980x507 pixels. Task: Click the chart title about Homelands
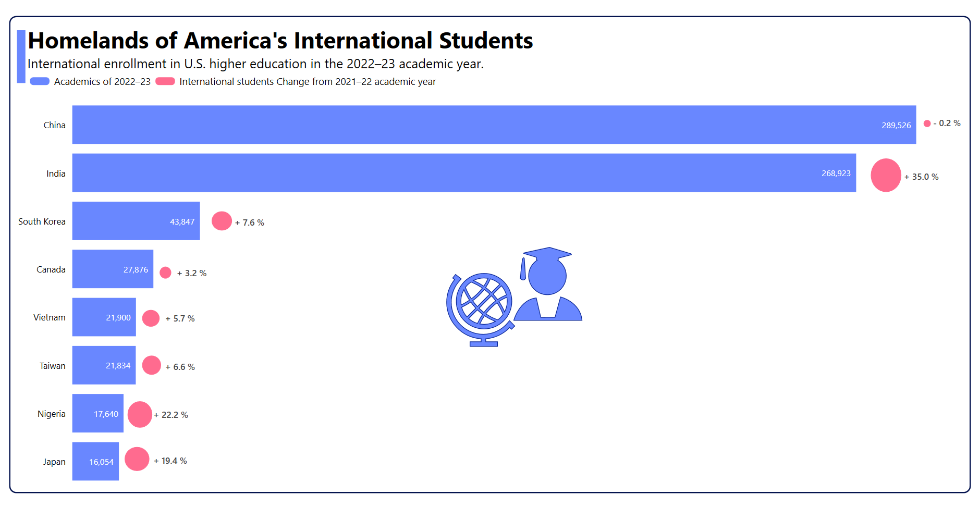[x=280, y=41]
